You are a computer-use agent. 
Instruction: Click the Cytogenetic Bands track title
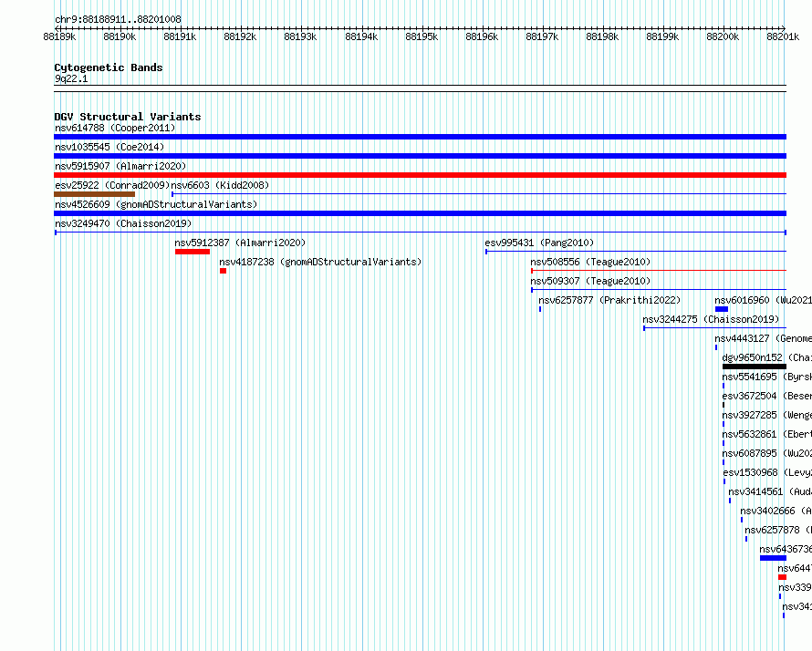coord(109,67)
